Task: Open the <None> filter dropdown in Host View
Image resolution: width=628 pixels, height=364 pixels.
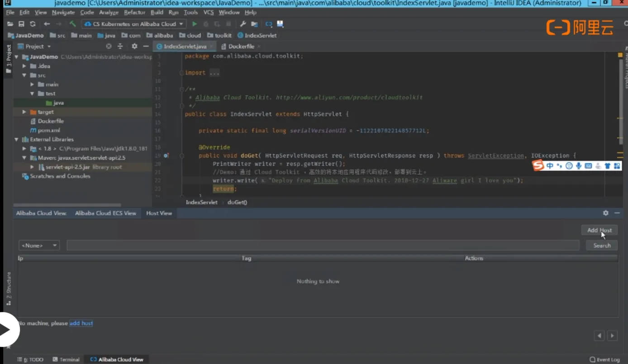Action: click(x=39, y=246)
